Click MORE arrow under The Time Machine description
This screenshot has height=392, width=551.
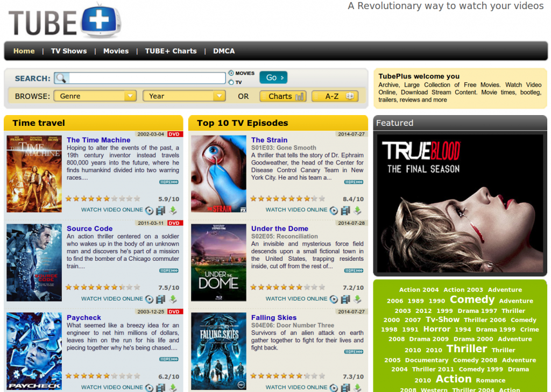point(169,182)
